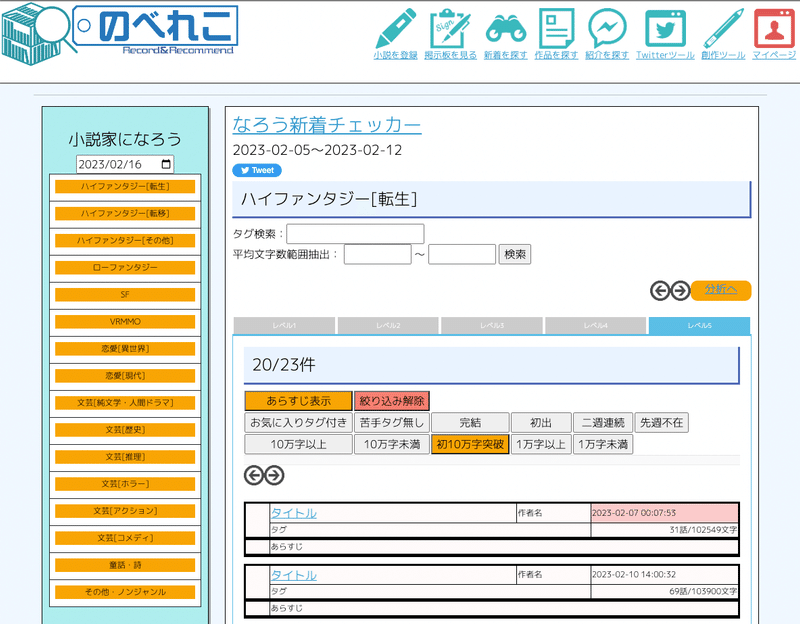This screenshot has width=800, height=624.
Task: Click the あらすじ表示 button
Action: point(298,401)
